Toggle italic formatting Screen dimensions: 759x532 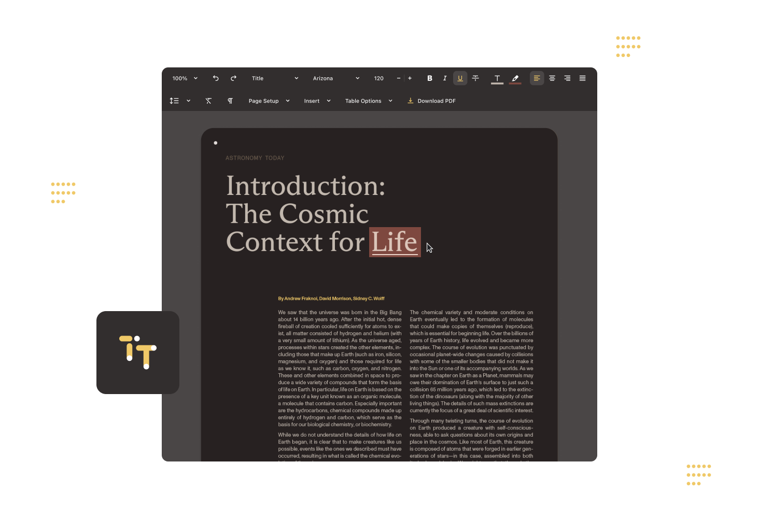pyautogui.click(x=445, y=78)
